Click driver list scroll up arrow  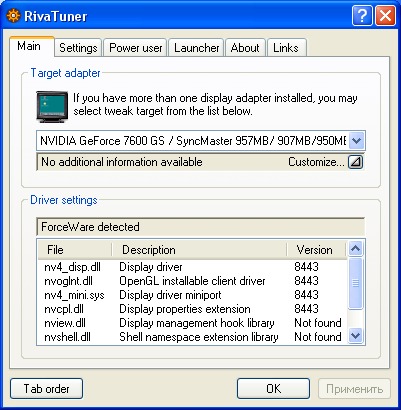pos(355,249)
